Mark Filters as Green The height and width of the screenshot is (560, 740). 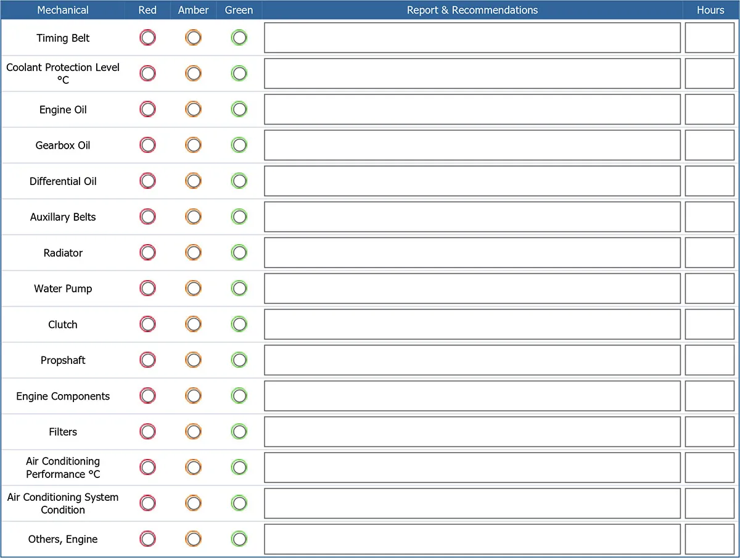coord(239,432)
